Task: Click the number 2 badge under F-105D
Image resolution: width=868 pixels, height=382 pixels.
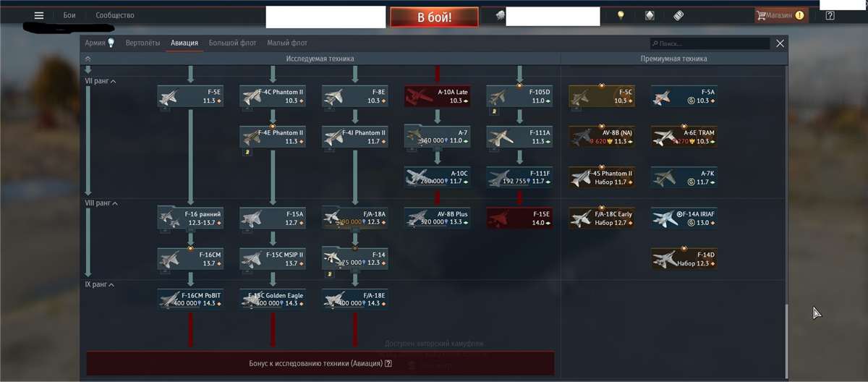Action: tap(494, 111)
